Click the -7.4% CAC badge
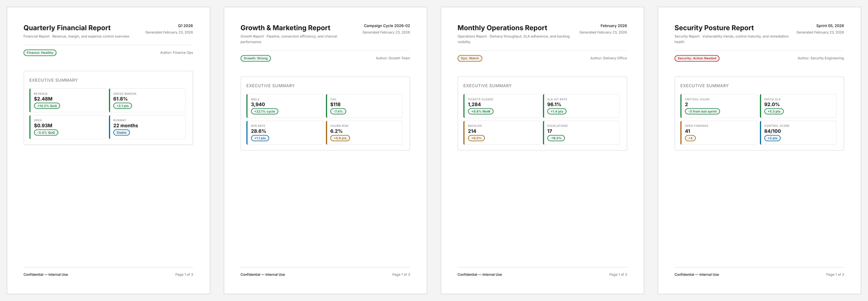The image size is (868, 301). click(x=338, y=111)
